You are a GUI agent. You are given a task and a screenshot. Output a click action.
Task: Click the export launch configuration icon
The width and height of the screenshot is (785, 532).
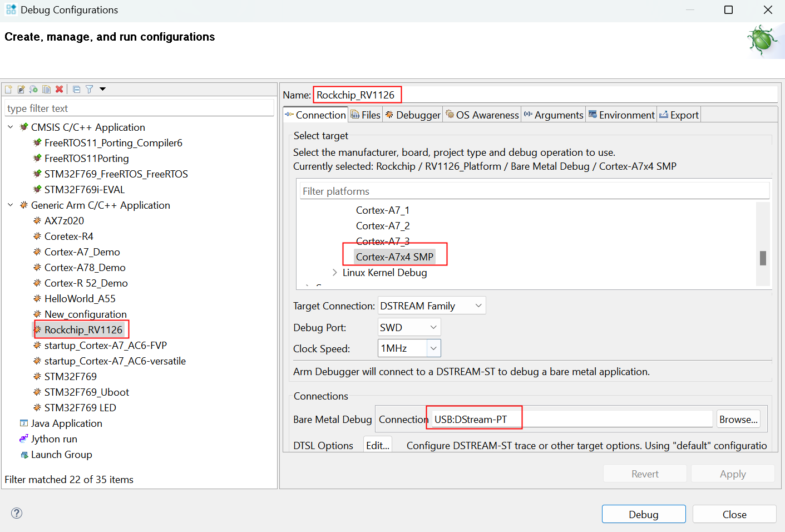pos(34,89)
